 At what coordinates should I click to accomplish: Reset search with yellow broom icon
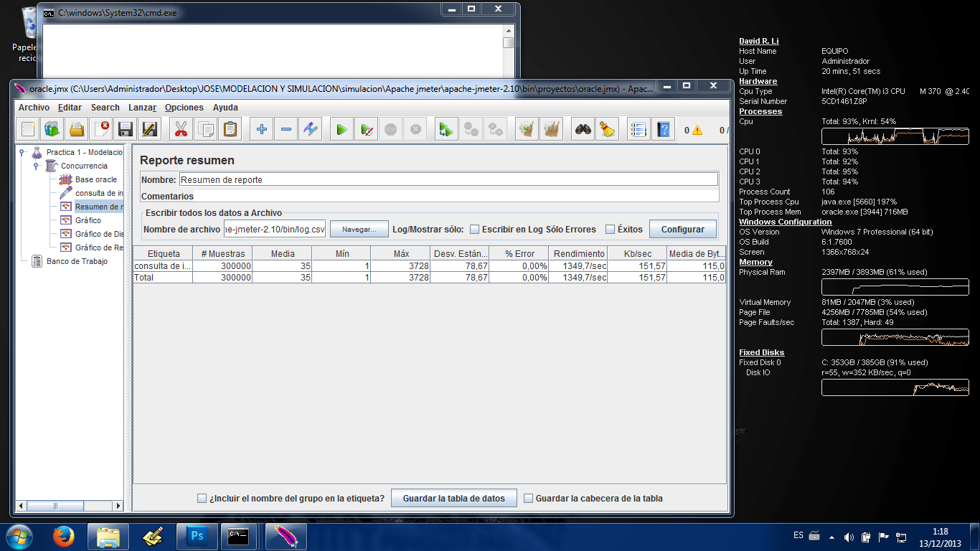click(x=607, y=129)
